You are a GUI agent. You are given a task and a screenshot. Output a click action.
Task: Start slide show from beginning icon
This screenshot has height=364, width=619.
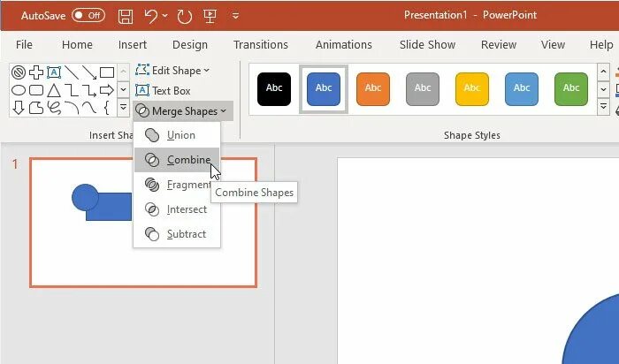coord(210,16)
